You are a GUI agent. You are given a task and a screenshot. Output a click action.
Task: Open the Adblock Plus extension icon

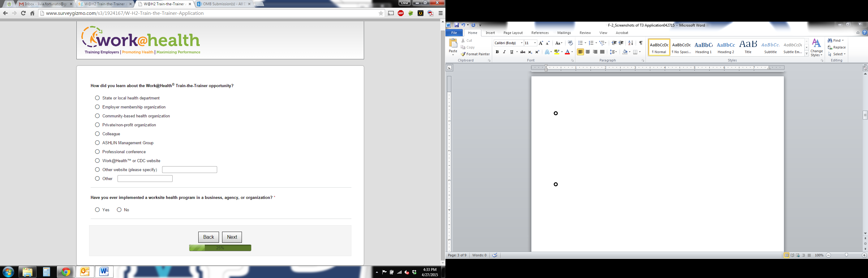coord(401,14)
